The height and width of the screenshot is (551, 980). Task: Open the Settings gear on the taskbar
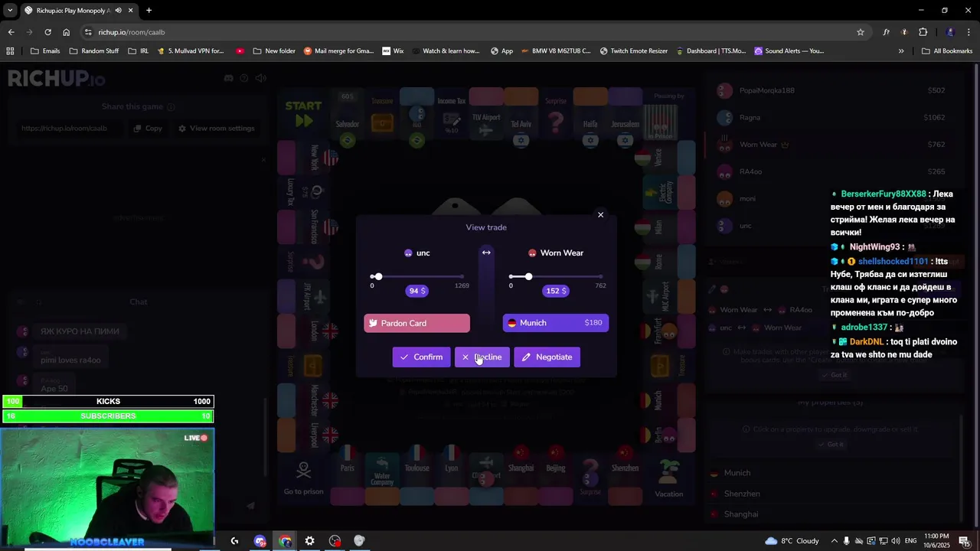click(309, 541)
